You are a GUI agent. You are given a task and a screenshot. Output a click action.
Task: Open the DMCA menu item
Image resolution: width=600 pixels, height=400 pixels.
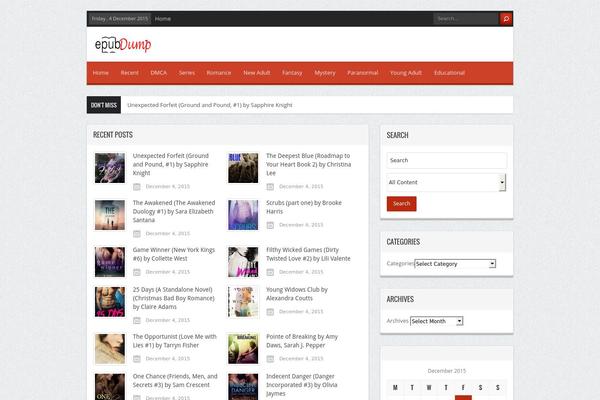coord(158,73)
